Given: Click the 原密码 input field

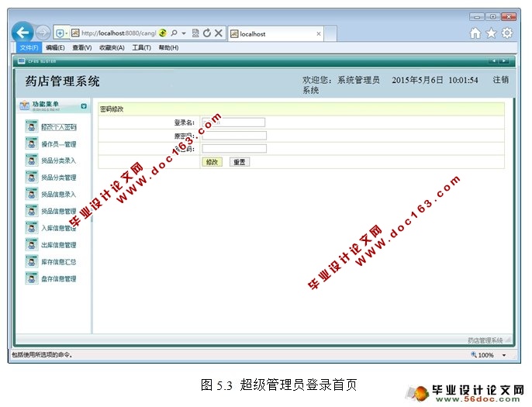Looking at the screenshot, I should click(x=234, y=136).
